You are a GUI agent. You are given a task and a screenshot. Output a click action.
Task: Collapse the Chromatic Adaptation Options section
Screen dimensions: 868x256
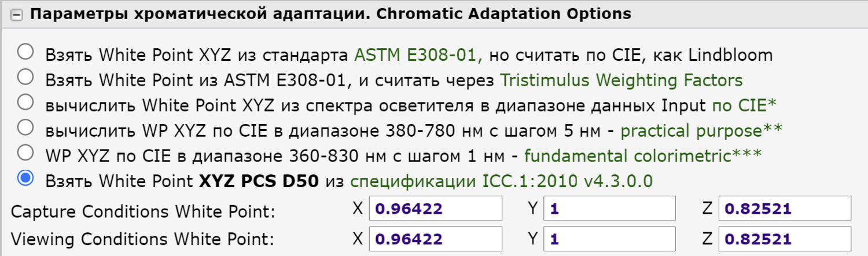tap(17, 15)
